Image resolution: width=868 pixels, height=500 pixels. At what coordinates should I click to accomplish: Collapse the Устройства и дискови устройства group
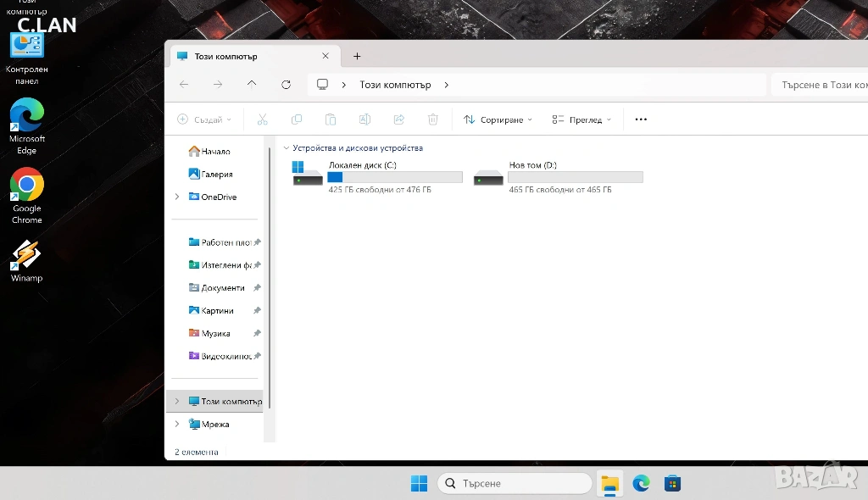click(287, 148)
